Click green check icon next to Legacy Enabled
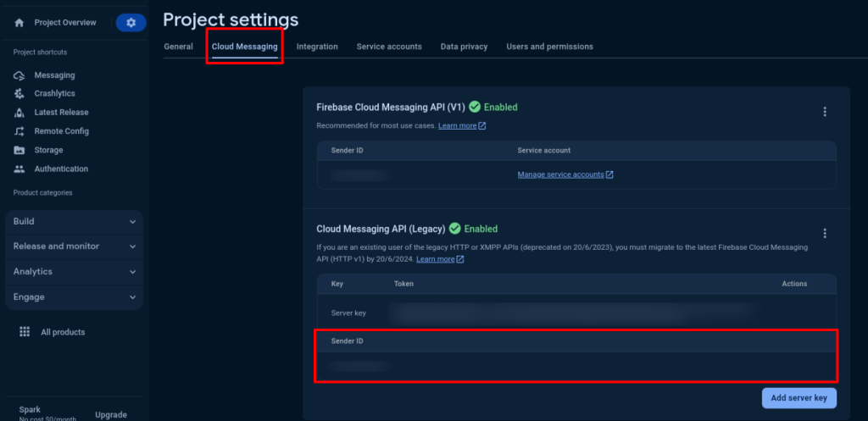The height and width of the screenshot is (421, 868). (x=455, y=229)
